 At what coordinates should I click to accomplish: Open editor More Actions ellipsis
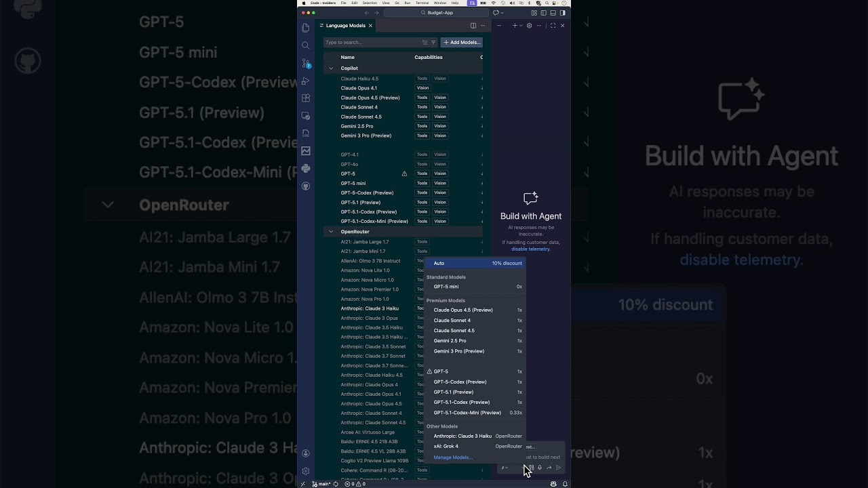tap(483, 26)
